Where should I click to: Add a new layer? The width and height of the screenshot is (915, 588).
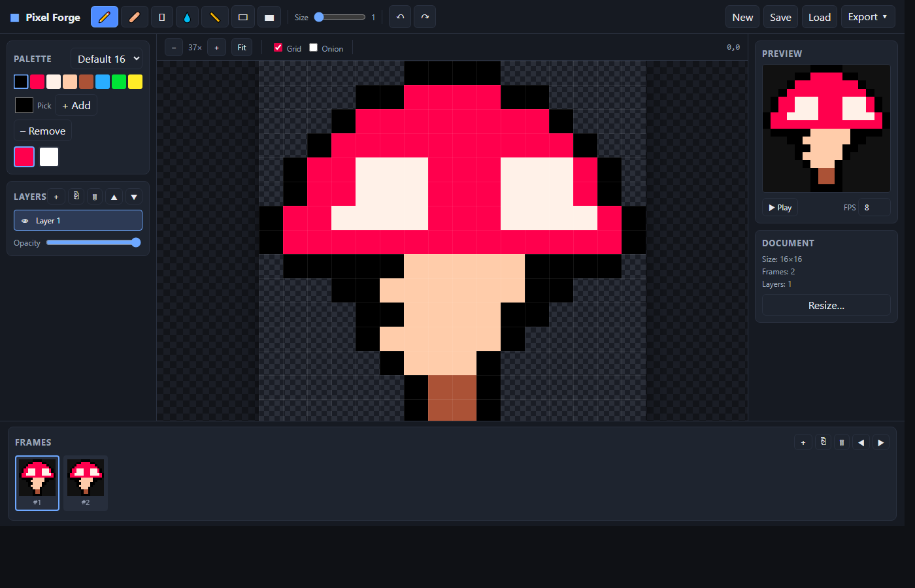pyautogui.click(x=56, y=197)
